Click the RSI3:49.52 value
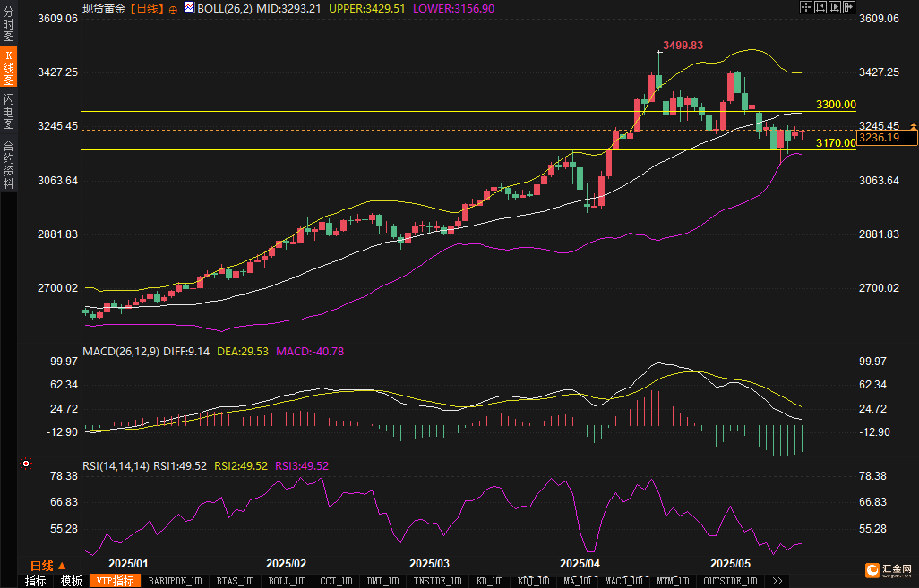Viewport: 919px width, 588px height. click(x=302, y=466)
